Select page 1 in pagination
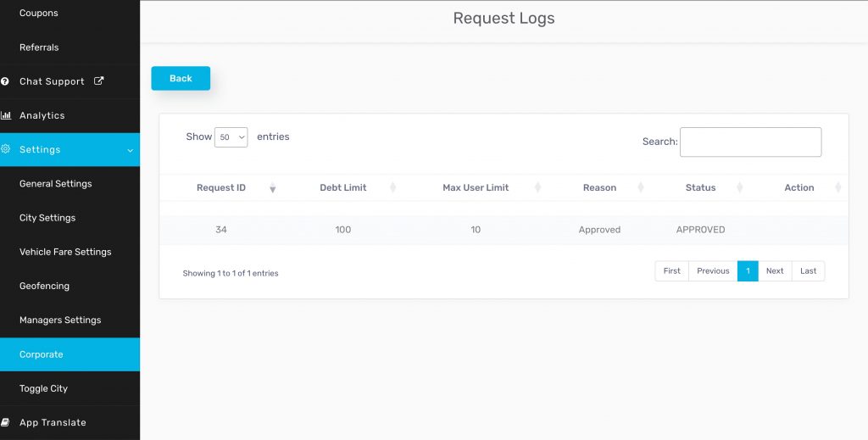This screenshot has width=868, height=440. [x=748, y=271]
